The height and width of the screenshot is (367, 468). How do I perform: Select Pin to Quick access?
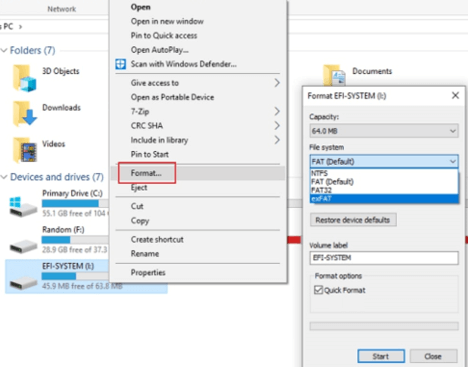click(x=164, y=36)
